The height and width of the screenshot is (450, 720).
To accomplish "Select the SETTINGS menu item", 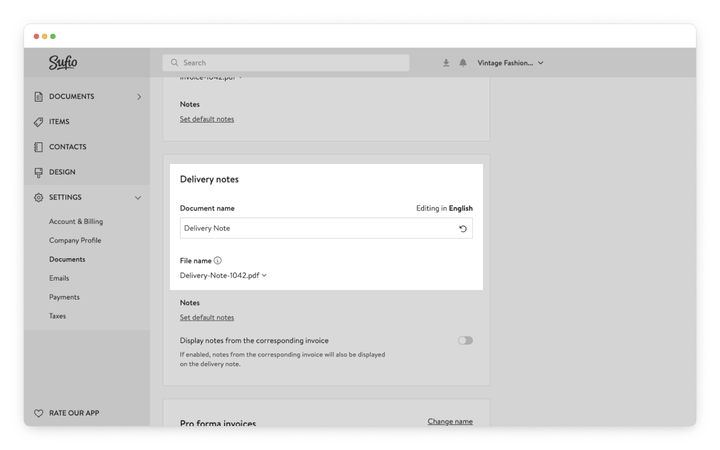I will [x=65, y=197].
